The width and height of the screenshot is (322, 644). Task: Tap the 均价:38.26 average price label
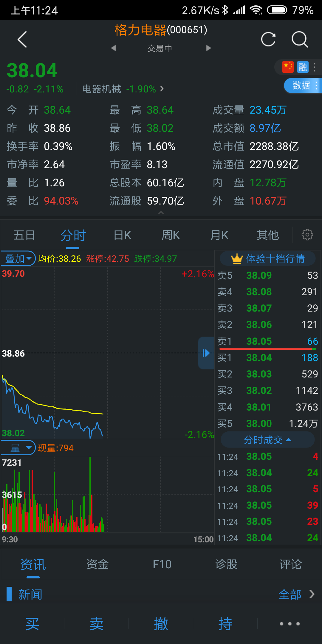(59, 258)
